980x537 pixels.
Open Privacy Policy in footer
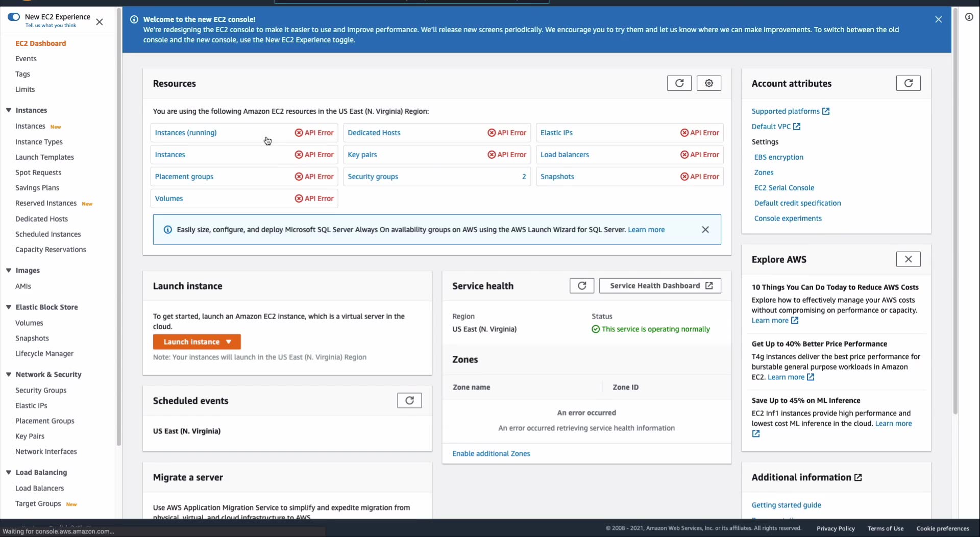point(836,529)
